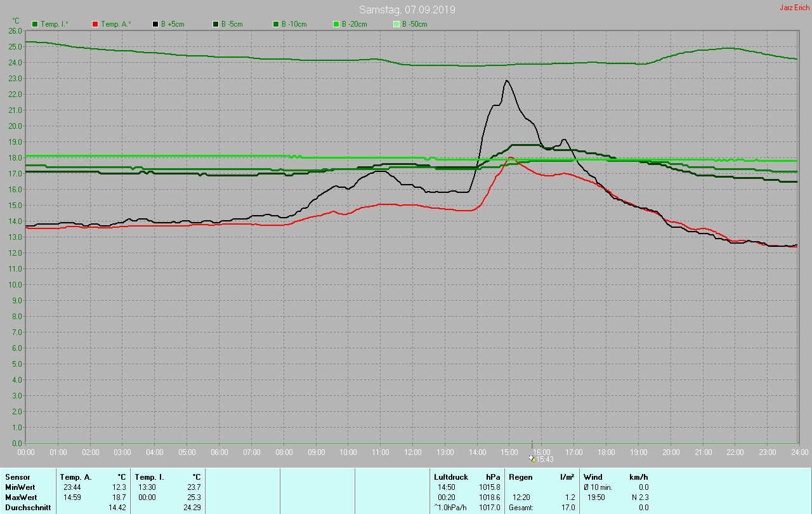The image size is (812, 514).
Task: Click the black B +5cm legend swatch
Action: tap(155, 24)
